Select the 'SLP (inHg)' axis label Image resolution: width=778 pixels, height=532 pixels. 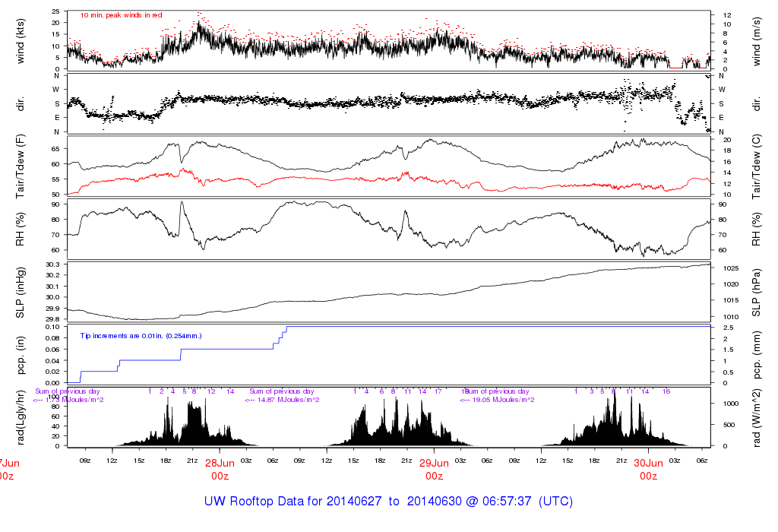[21, 293]
